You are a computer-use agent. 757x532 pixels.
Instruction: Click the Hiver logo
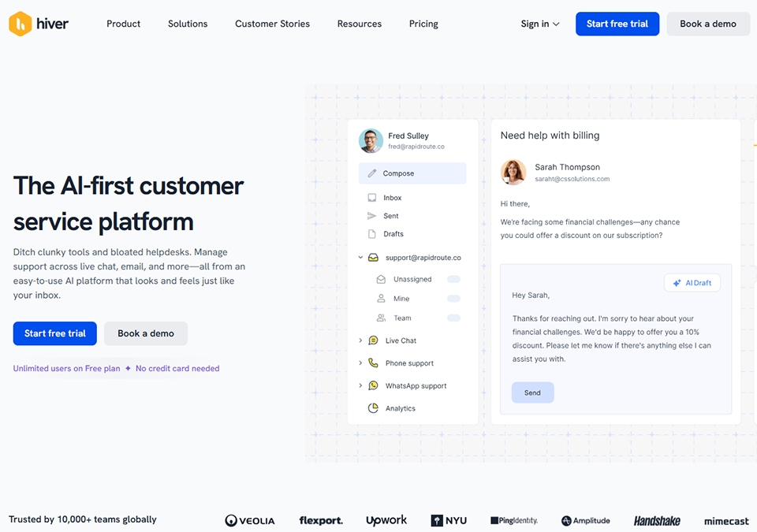click(x=39, y=24)
